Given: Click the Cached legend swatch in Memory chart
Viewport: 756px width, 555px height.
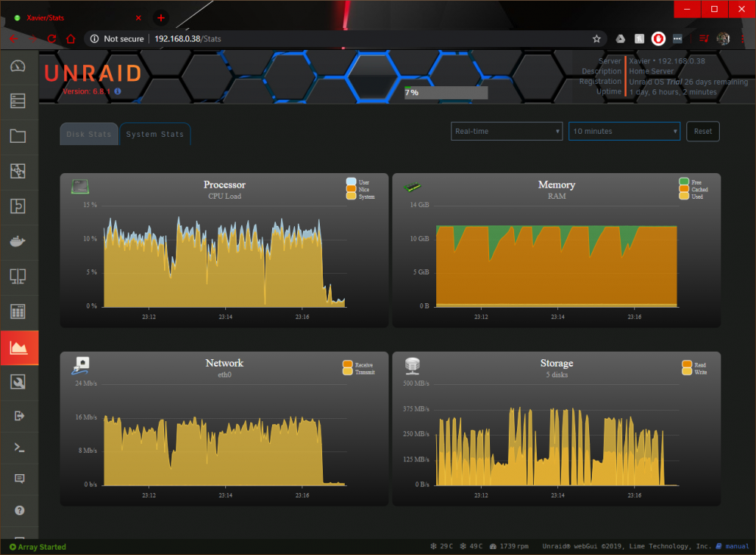Looking at the screenshot, I should (x=683, y=189).
